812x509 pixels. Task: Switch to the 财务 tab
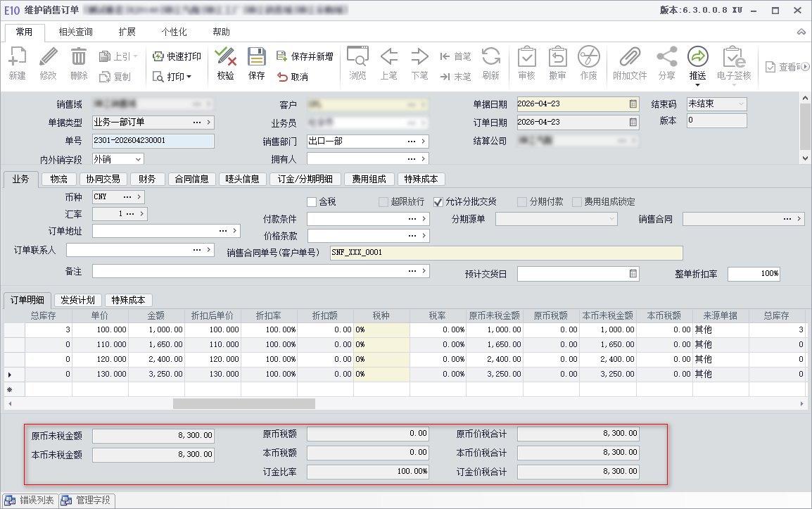tap(146, 180)
